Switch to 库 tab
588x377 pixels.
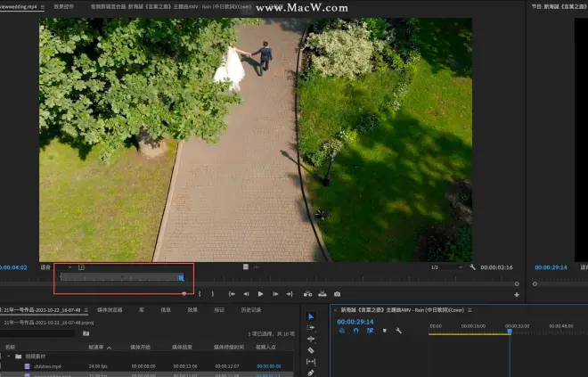tap(142, 310)
